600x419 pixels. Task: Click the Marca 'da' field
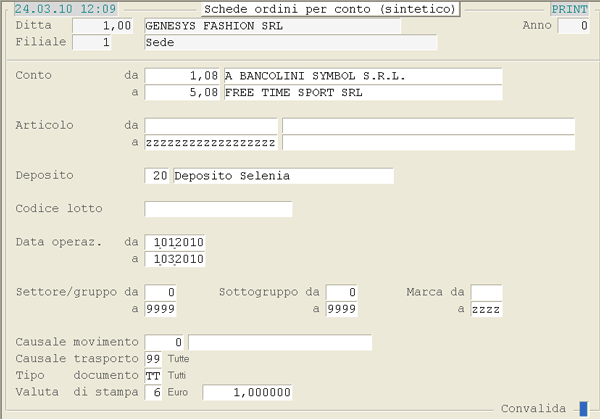(487, 293)
